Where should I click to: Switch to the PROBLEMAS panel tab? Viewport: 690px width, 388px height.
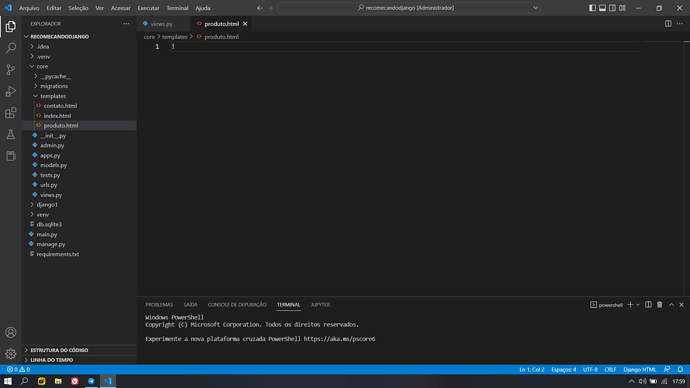[x=159, y=304]
